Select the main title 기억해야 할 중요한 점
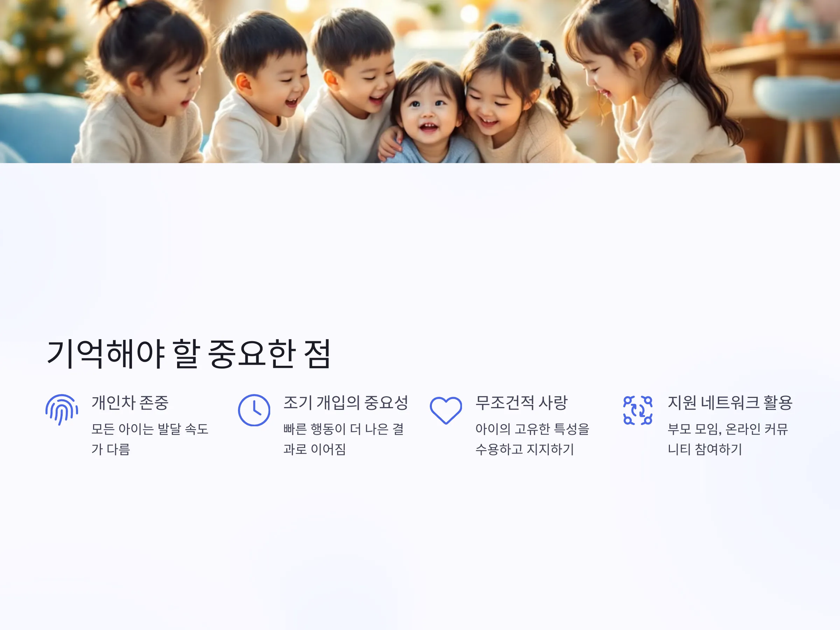The width and height of the screenshot is (840, 630). point(189,354)
